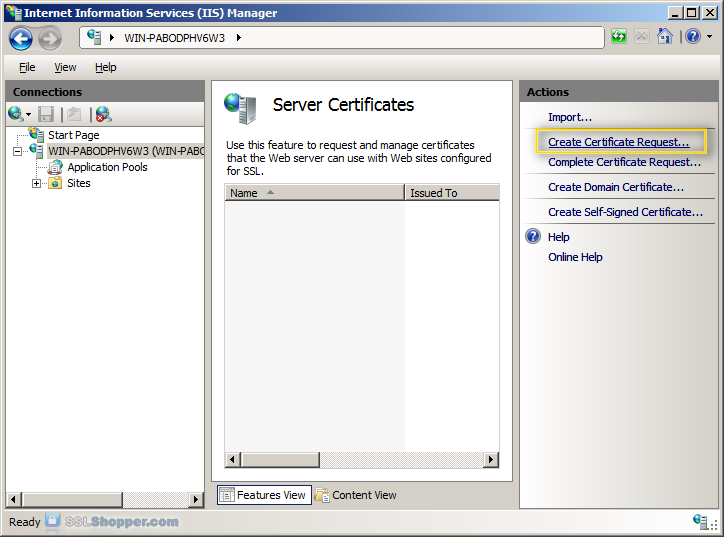Click left arrow of Connections panel scrollbar

click(13, 499)
